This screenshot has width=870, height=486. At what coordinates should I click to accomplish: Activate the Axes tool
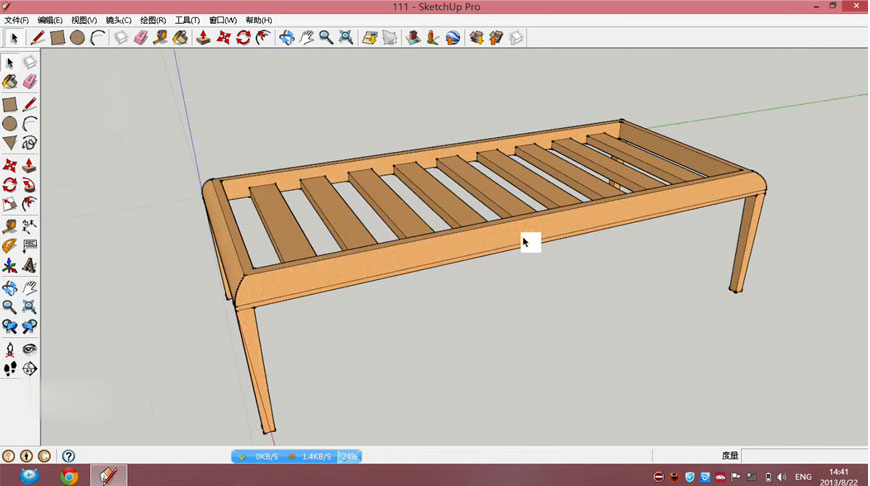pyautogui.click(x=10, y=267)
